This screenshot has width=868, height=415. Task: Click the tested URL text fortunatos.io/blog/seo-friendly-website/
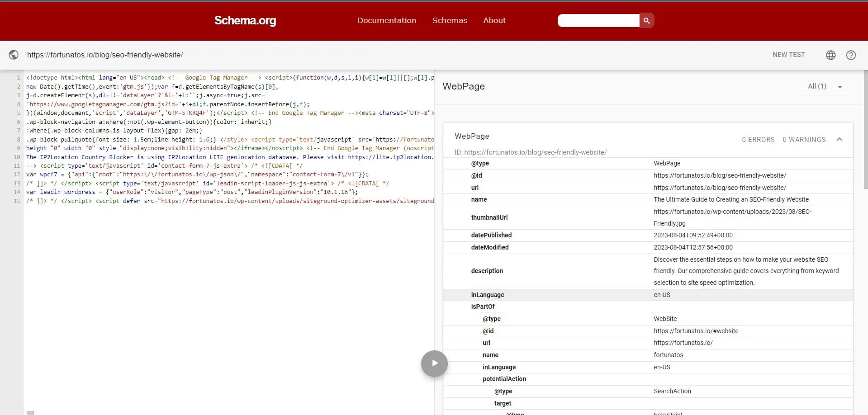click(x=105, y=55)
